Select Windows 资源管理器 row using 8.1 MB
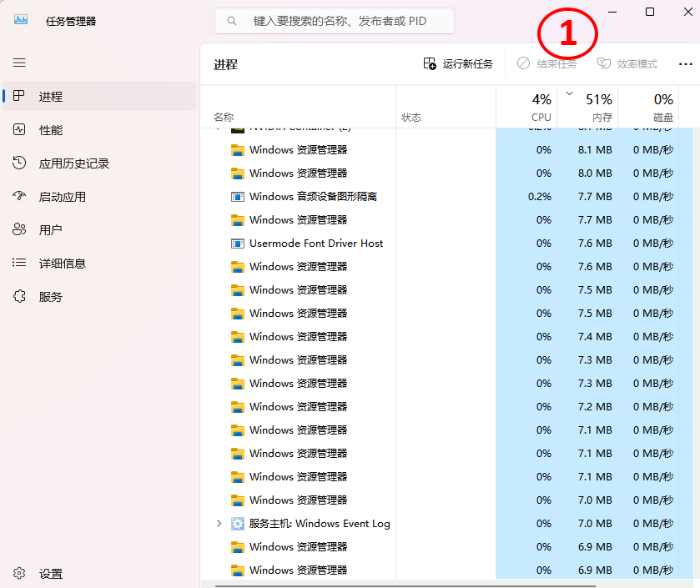The image size is (700, 588). point(446,150)
